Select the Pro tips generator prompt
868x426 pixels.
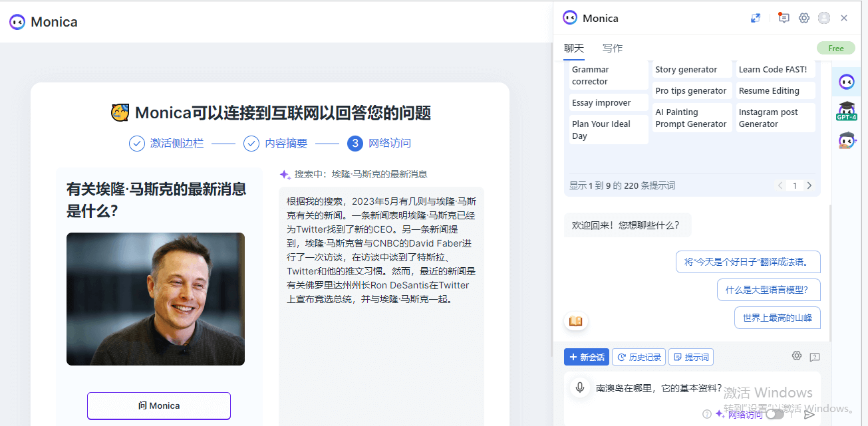692,90
